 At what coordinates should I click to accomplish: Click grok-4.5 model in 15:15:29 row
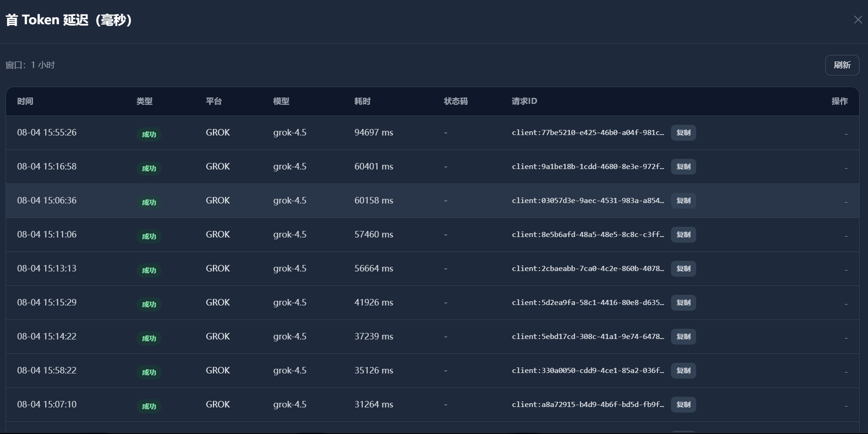click(290, 303)
